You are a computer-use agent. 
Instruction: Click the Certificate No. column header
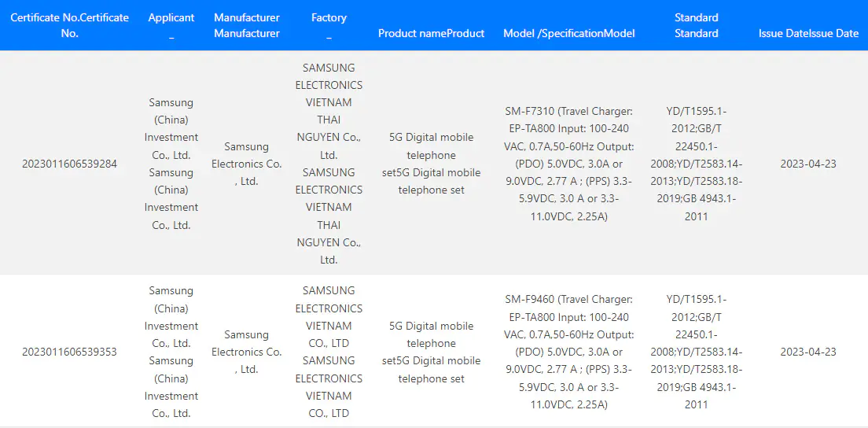click(x=70, y=25)
